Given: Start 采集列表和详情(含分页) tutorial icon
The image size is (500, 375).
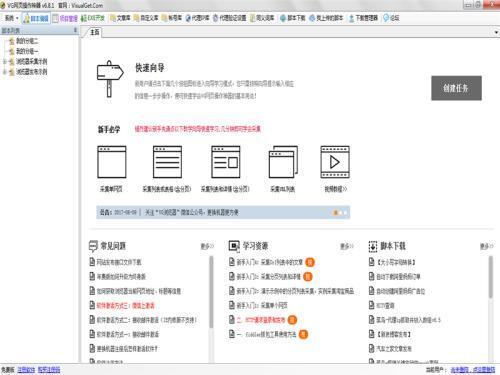Looking at the screenshot, I should [226, 162].
